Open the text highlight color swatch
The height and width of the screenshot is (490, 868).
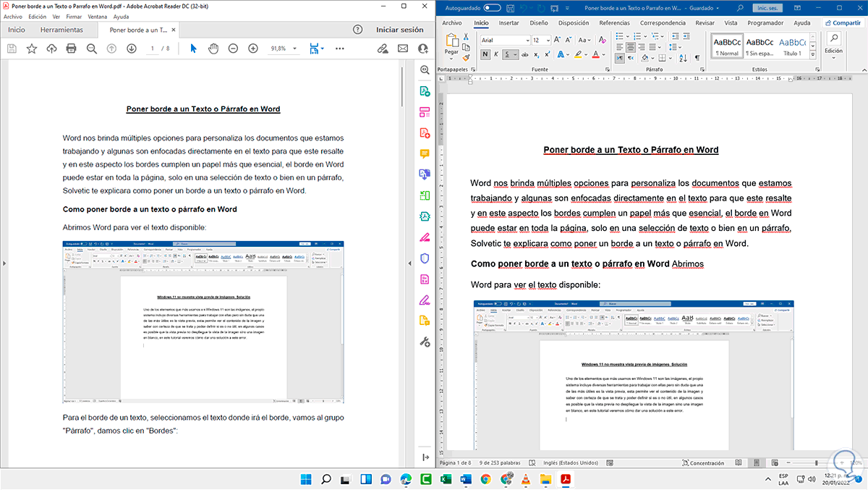tap(578, 54)
